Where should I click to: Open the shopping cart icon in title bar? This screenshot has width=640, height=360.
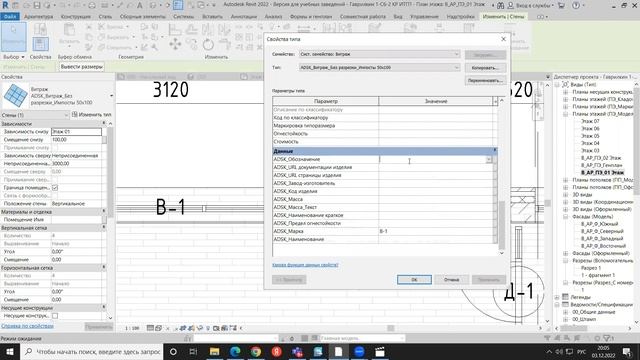561,5
